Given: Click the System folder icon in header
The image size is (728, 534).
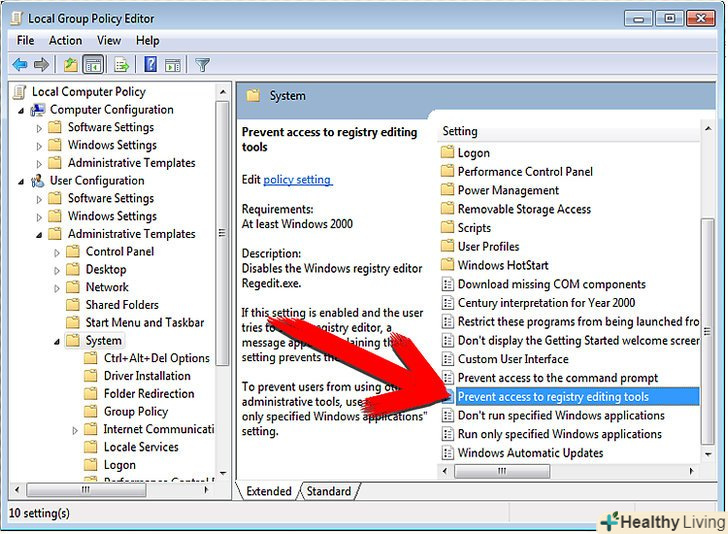Looking at the screenshot, I should click(x=253, y=96).
